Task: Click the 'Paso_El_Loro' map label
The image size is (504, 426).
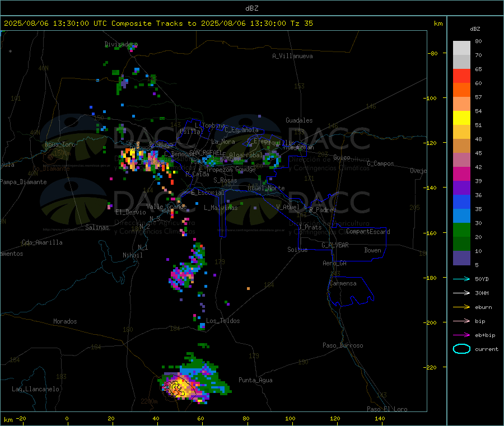Action: pyautogui.click(x=388, y=409)
